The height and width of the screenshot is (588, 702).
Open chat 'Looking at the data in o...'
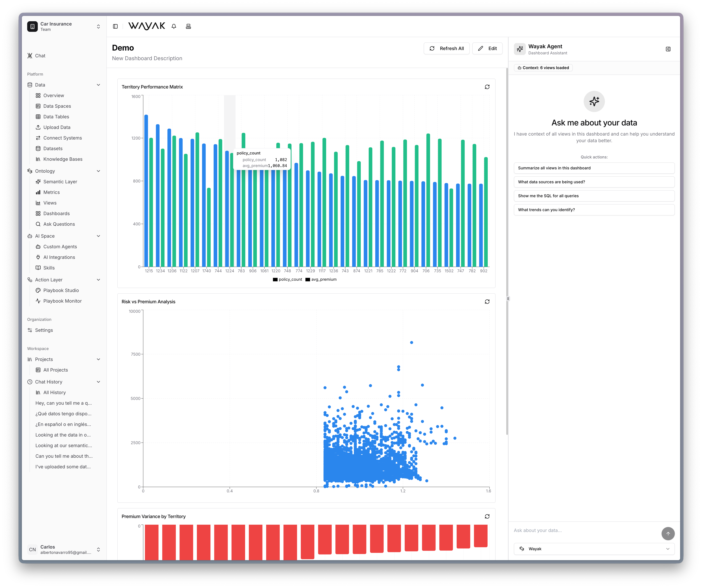click(63, 435)
